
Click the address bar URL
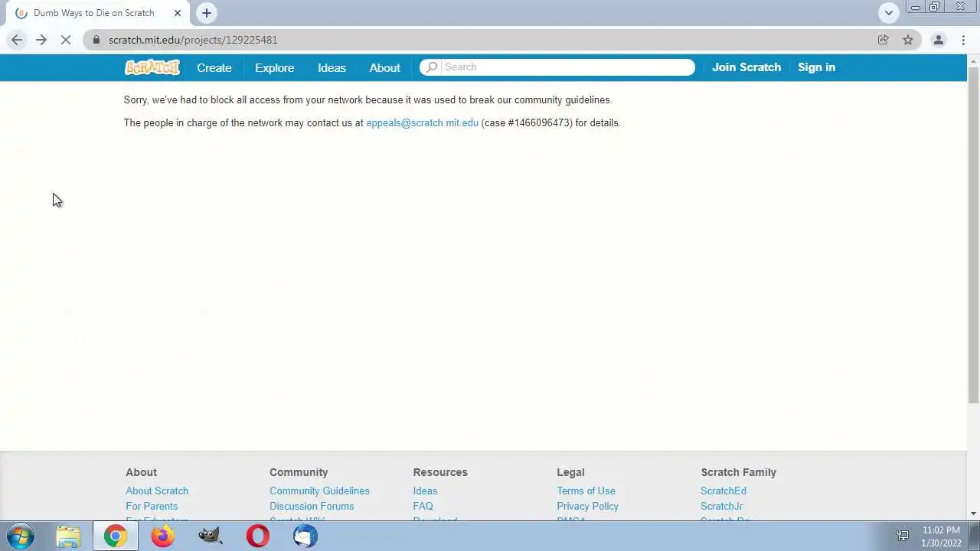[x=193, y=40]
